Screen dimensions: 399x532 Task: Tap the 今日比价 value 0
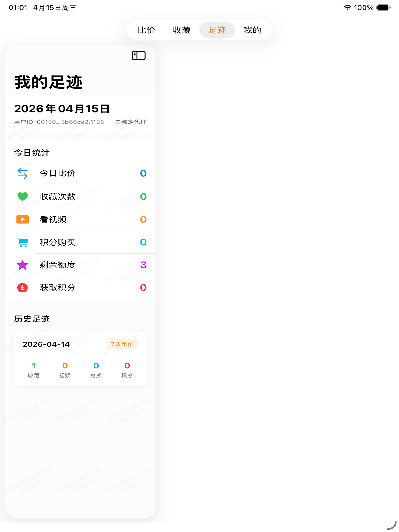(x=143, y=173)
